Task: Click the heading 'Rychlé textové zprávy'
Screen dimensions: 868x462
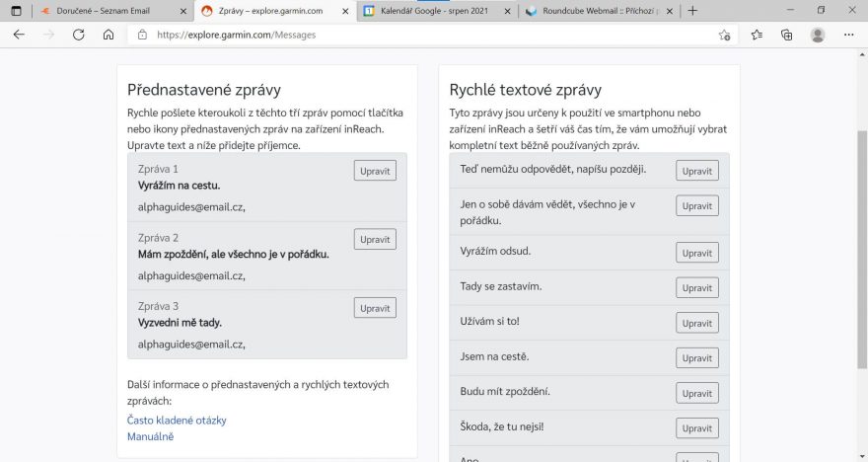Action: pyautogui.click(x=526, y=90)
